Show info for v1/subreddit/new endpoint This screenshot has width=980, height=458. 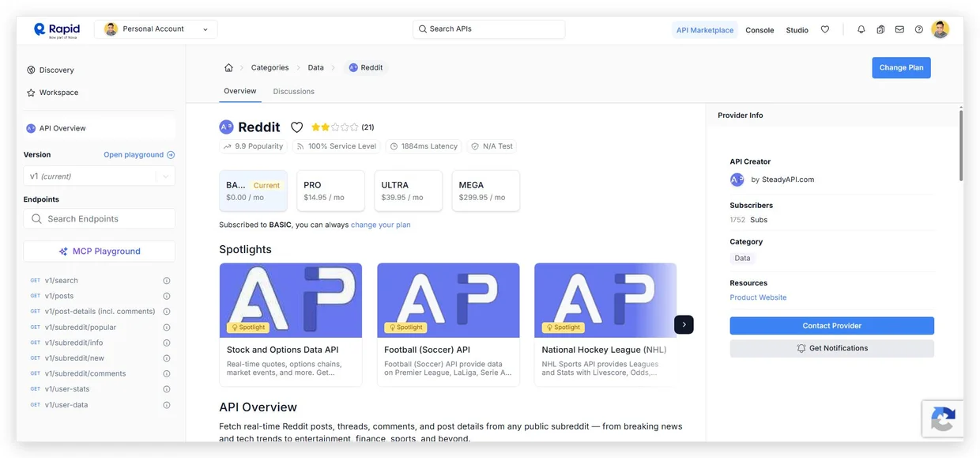(167, 358)
